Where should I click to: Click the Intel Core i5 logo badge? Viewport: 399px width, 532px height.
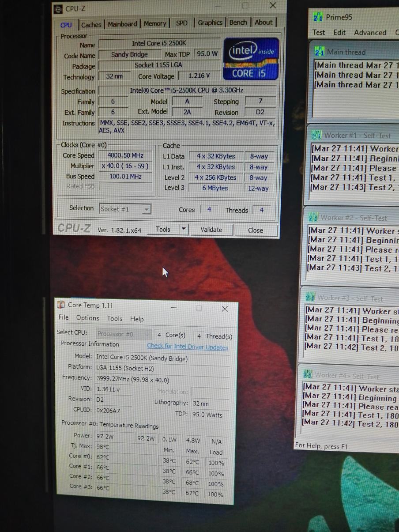(251, 59)
